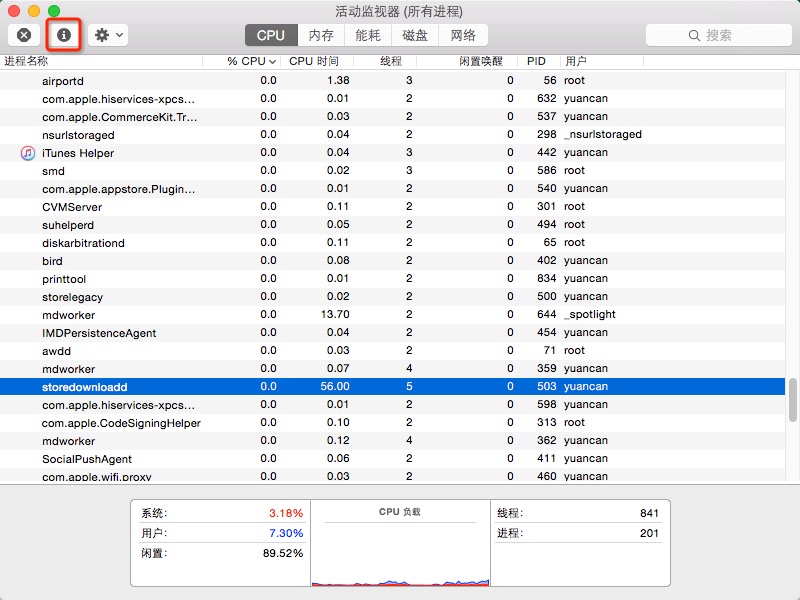
Task: Switch to the CPU tab
Action: pyautogui.click(x=271, y=35)
